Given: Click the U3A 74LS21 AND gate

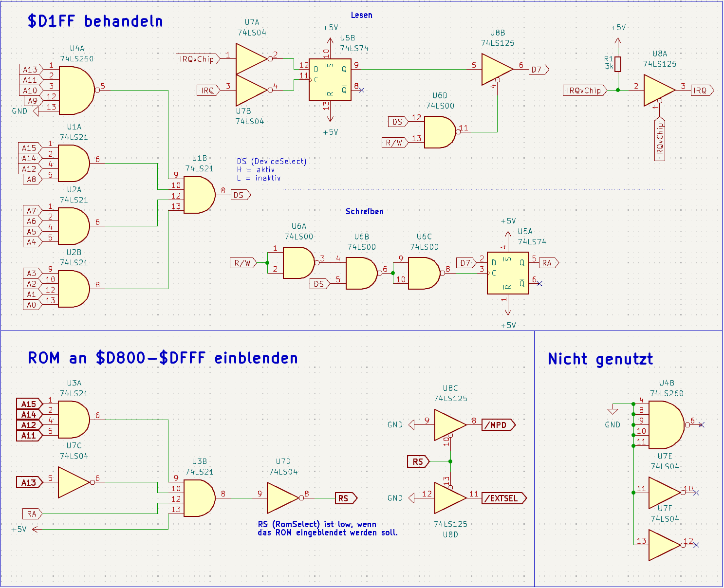Looking at the screenshot, I should pos(74,420).
